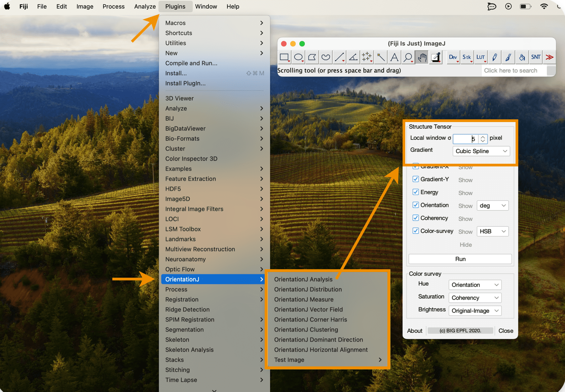Expand the Macros submenu
The width and height of the screenshot is (565, 392).
click(x=214, y=23)
